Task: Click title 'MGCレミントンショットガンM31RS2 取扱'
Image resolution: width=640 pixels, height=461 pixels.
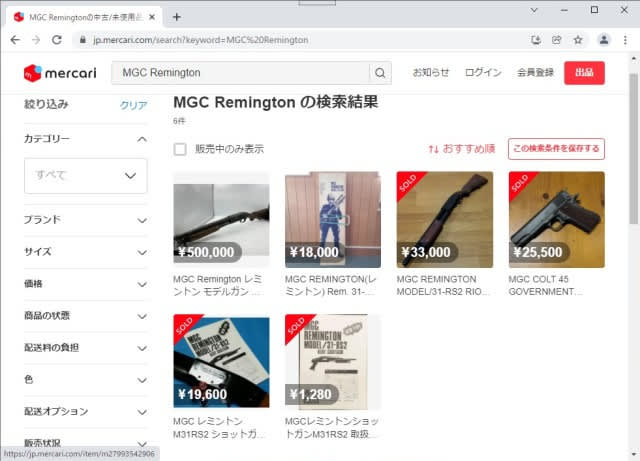Action: pos(331,428)
